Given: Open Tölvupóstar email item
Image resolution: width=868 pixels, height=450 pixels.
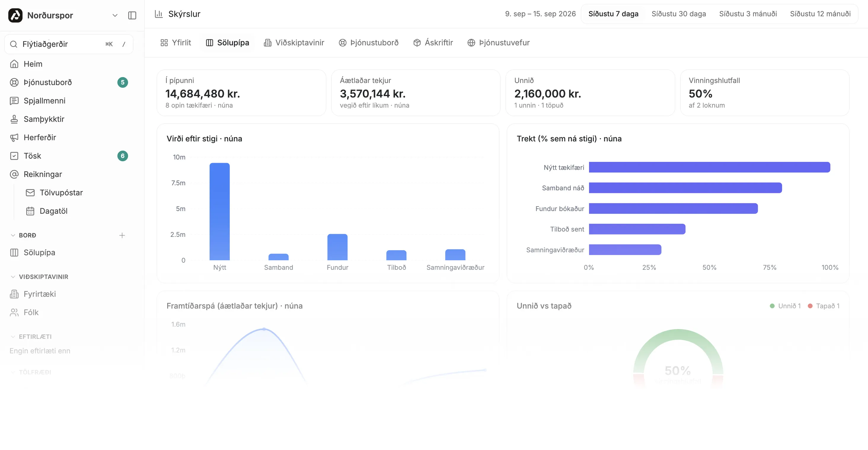Looking at the screenshot, I should coord(77,193).
